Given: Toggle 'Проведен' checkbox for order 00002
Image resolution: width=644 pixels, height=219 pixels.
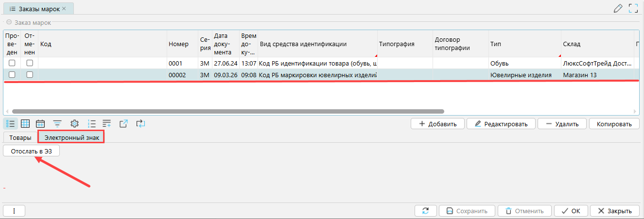Looking at the screenshot, I should click(12, 75).
